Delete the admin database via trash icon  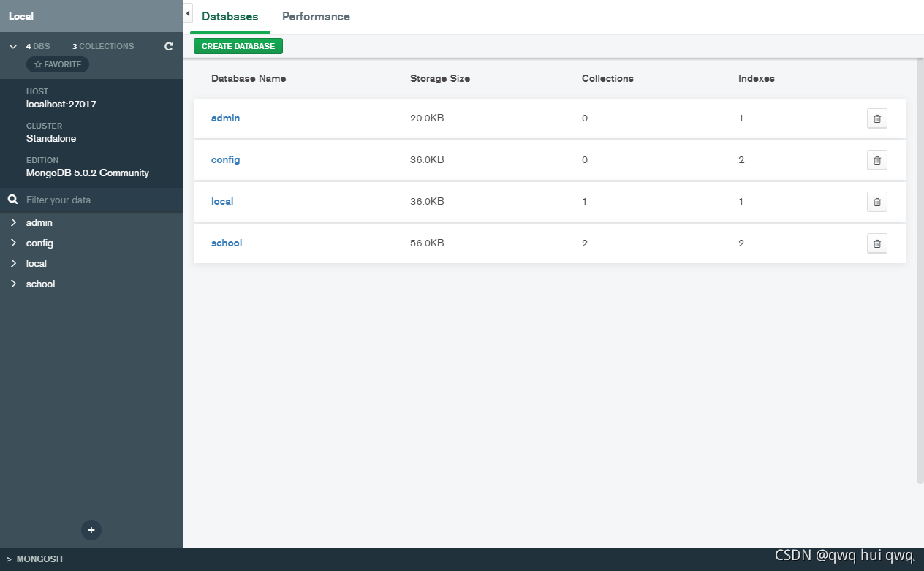pos(877,118)
